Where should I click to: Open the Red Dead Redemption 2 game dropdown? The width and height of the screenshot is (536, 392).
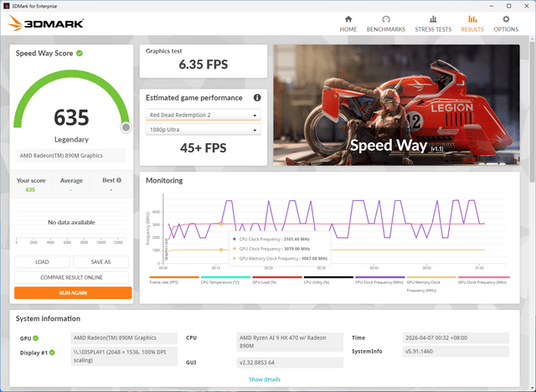[x=203, y=115]
